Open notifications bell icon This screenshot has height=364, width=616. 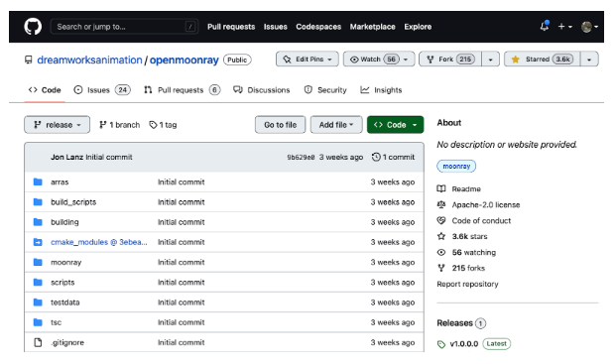tap(545, 27)
